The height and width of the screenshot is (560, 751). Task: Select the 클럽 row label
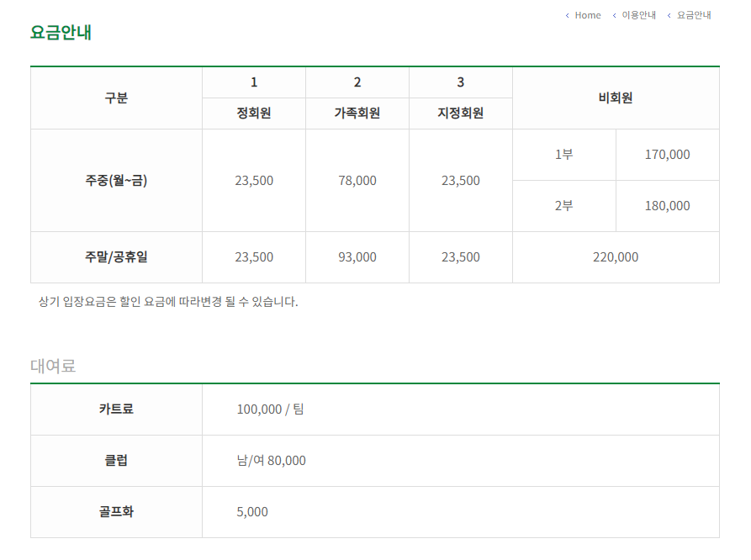coord(116,460)
